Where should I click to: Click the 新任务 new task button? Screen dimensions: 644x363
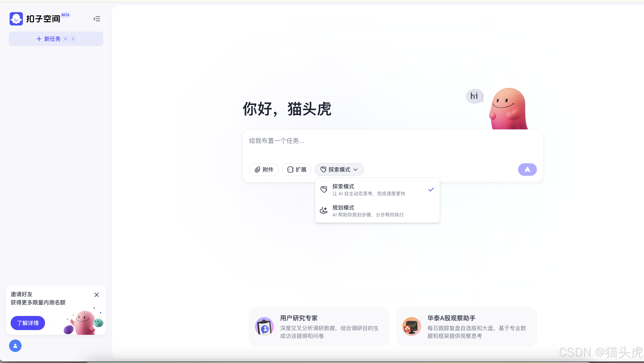point(56,39)
